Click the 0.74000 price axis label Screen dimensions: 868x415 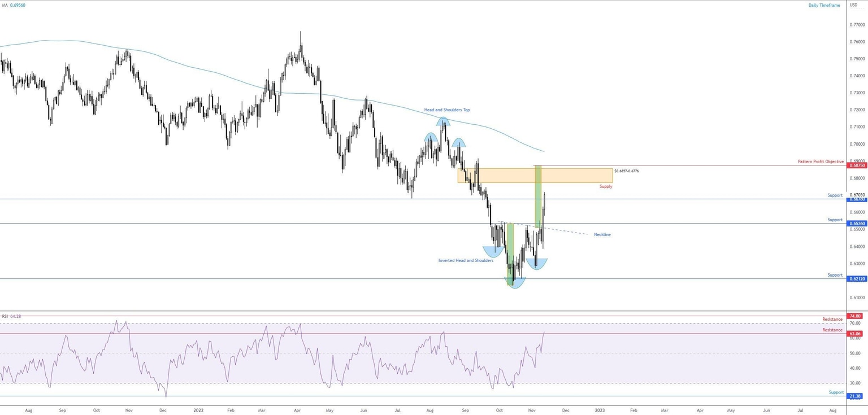coord(858,76)
